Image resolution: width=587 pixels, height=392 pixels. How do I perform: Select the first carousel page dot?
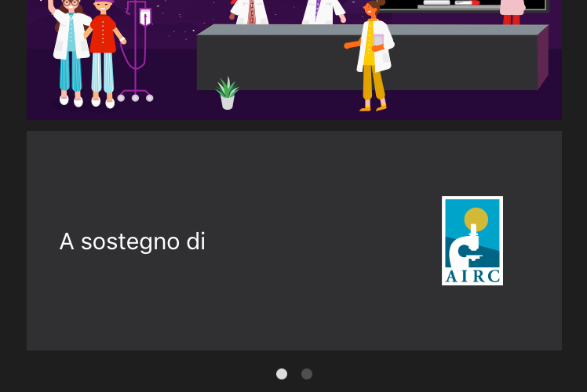(282, 374)
